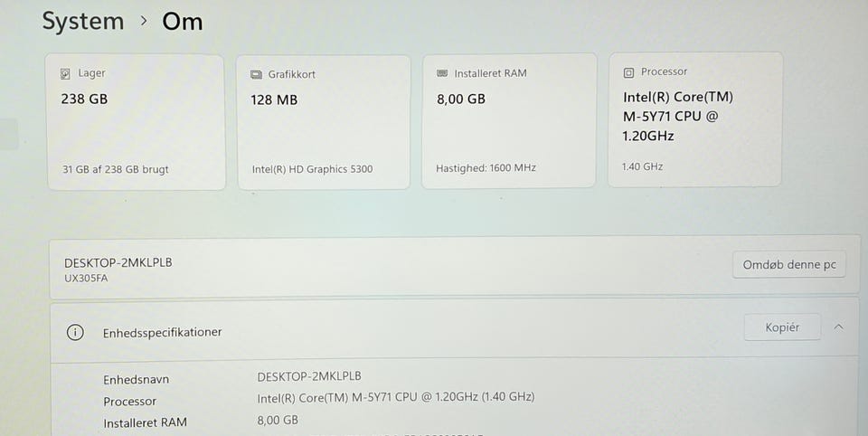Collapse the Enhedsspecifikationer section chevron

coord(838,327)
